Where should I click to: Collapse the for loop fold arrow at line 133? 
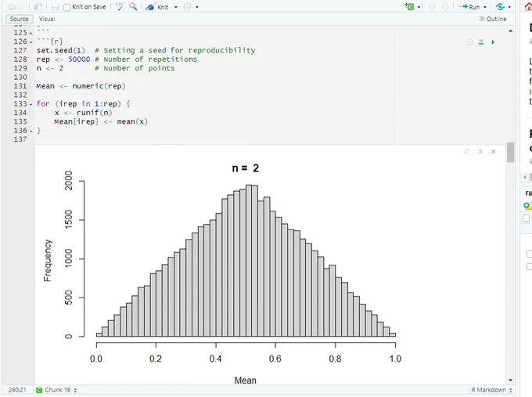tap(31, 104)
